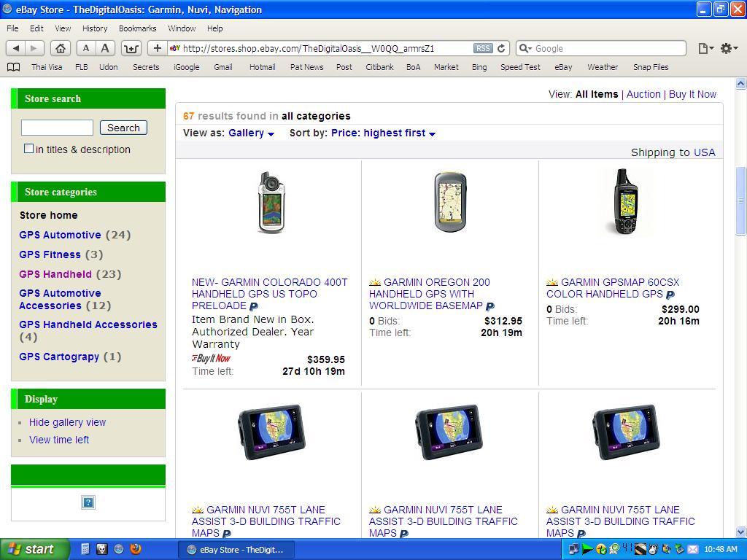Open the Gmail bookmark in the bookmarks bar
Image resolution: width=747 pixels, height=560 pixels.
coord(223,67)
